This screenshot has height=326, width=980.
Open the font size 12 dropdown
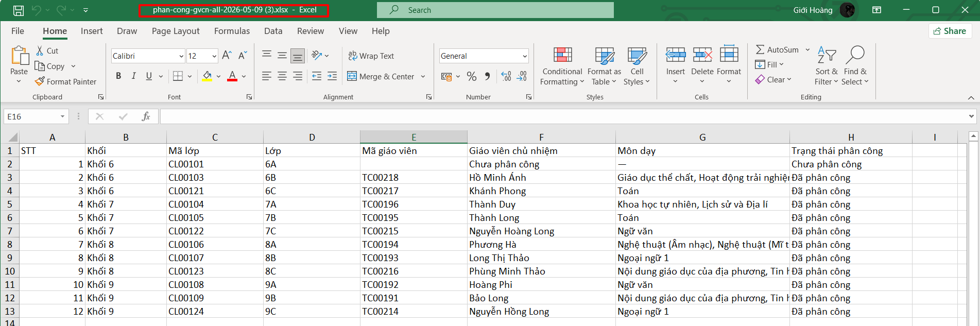coord(214,56)
